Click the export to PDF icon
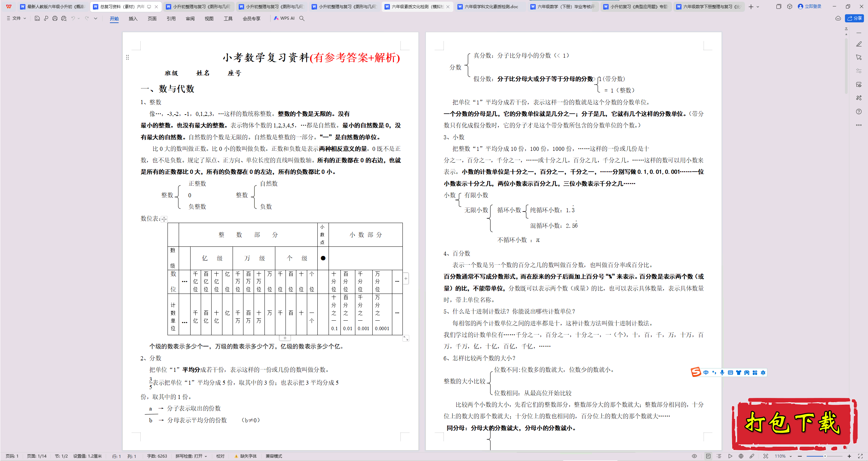868x461 pixels. click(x=46, y=19)
